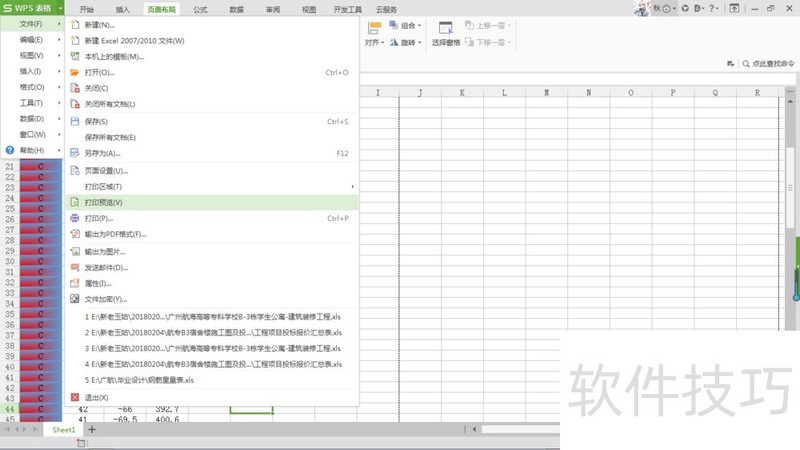
Task: Open the 秋 account dropdown
Action: pyautogui.click(x=665, y=8)
